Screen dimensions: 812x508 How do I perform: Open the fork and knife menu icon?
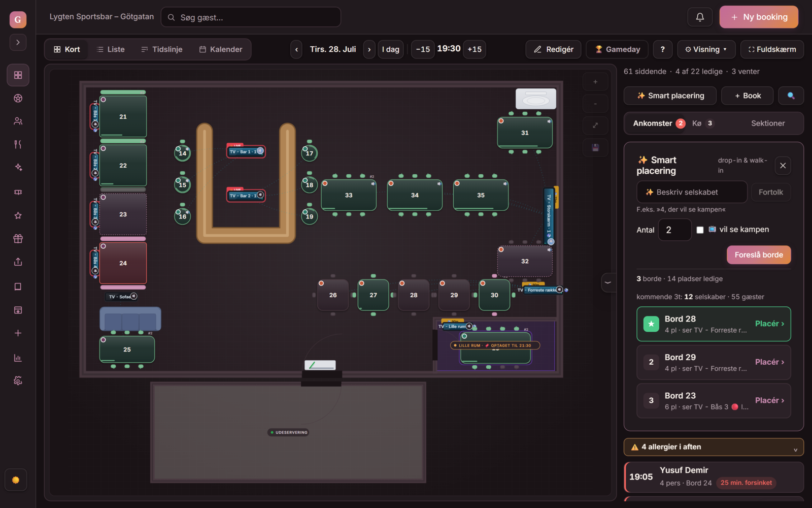18,144
